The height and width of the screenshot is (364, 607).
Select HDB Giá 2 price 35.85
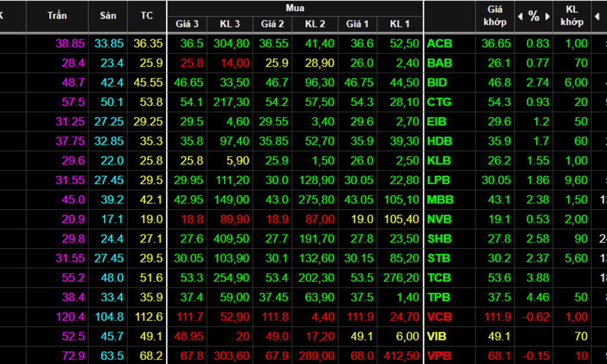point(273,141)
